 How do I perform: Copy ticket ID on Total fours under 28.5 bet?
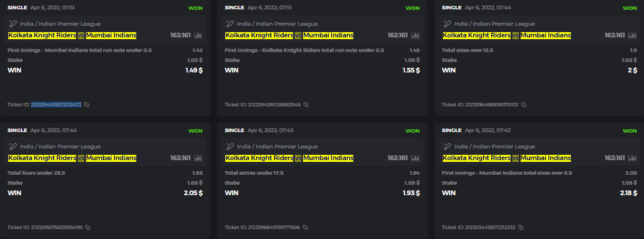point(88,227)
